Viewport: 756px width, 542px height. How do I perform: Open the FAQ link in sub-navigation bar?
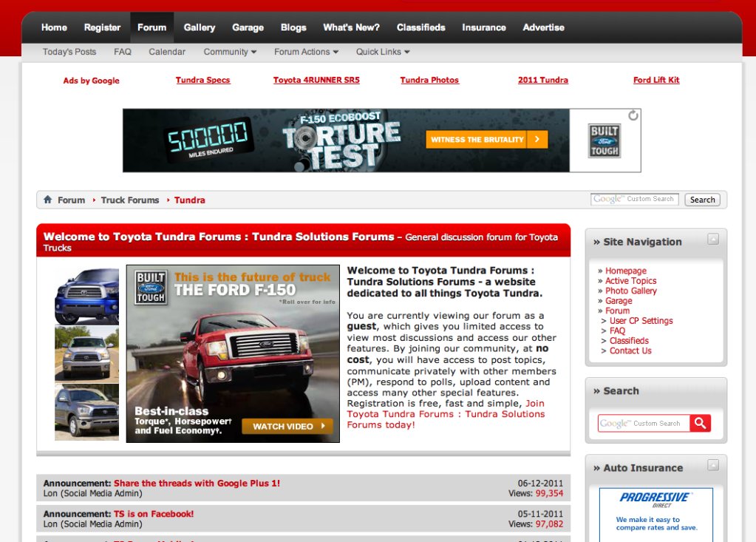click(x=123, y=52)
